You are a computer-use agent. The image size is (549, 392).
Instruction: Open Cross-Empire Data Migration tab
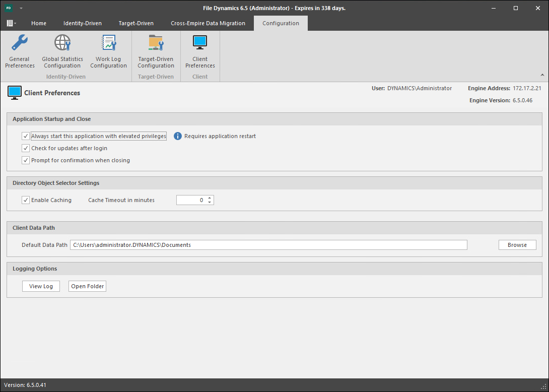click(x=208, y=23)
